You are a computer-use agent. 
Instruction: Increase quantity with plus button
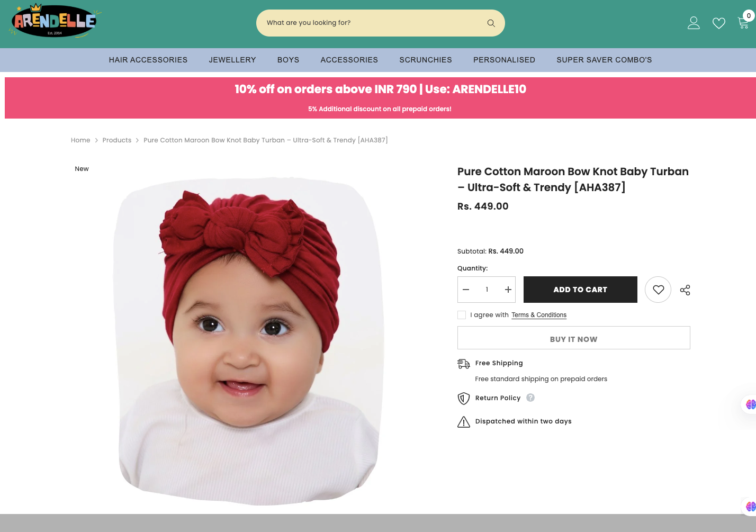click(x=508, y=290)
